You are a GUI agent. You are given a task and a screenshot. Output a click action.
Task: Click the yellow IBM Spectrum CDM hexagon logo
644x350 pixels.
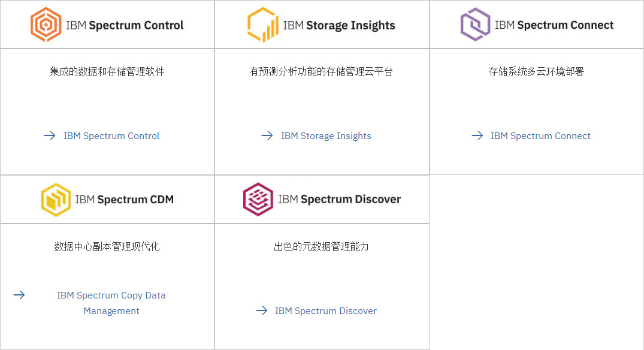click(56, 200)
